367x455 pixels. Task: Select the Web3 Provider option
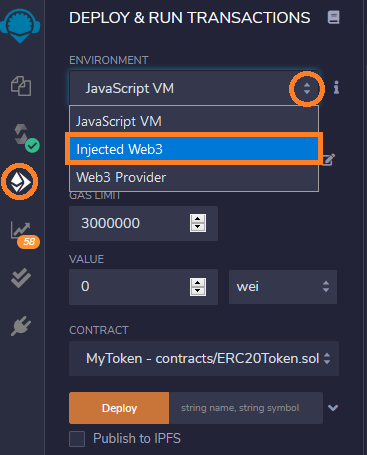[194, 177]
